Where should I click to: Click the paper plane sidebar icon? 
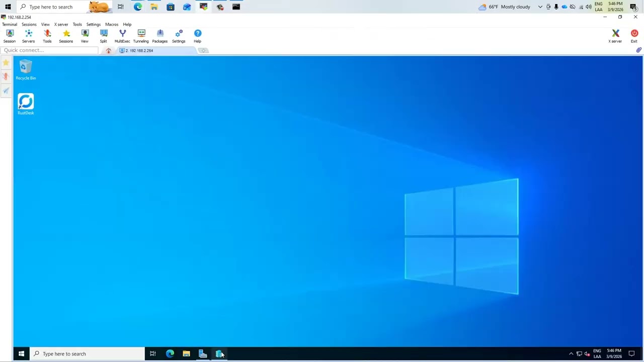6,90
